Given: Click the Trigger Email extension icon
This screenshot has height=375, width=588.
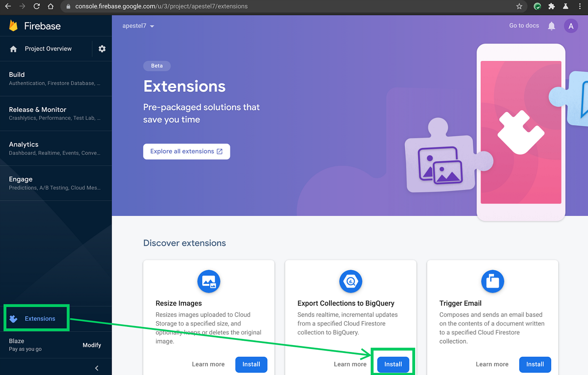Looking at the screenshot, I should pyautogui.click(x=492, y=281).
